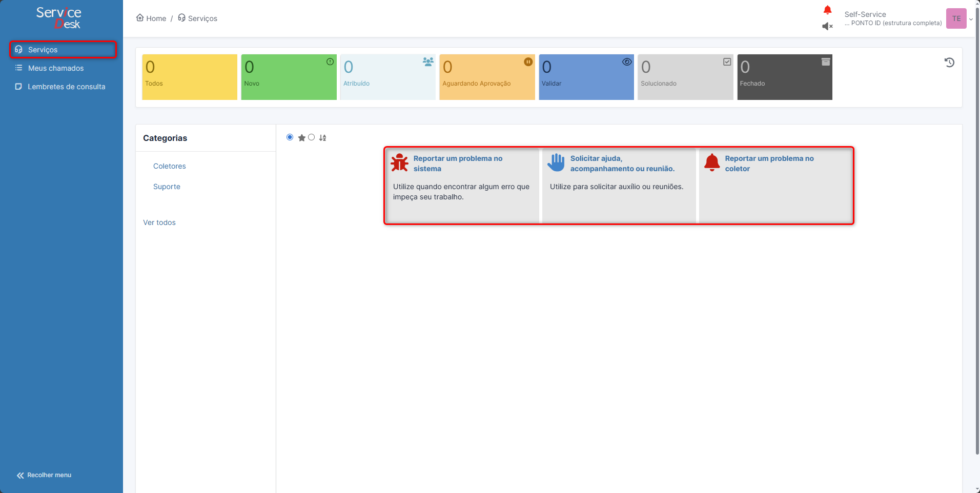The height and width of the screenshot is (493, 980).
Task: Collapse sidebar with Recolher menu
Action: pyautogui.click(x=44, y=475)
